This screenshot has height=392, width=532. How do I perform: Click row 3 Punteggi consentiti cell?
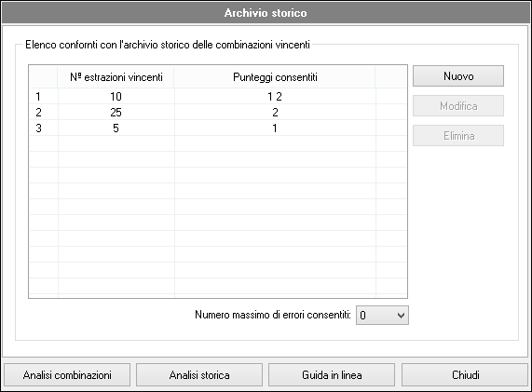click(275, 128)
